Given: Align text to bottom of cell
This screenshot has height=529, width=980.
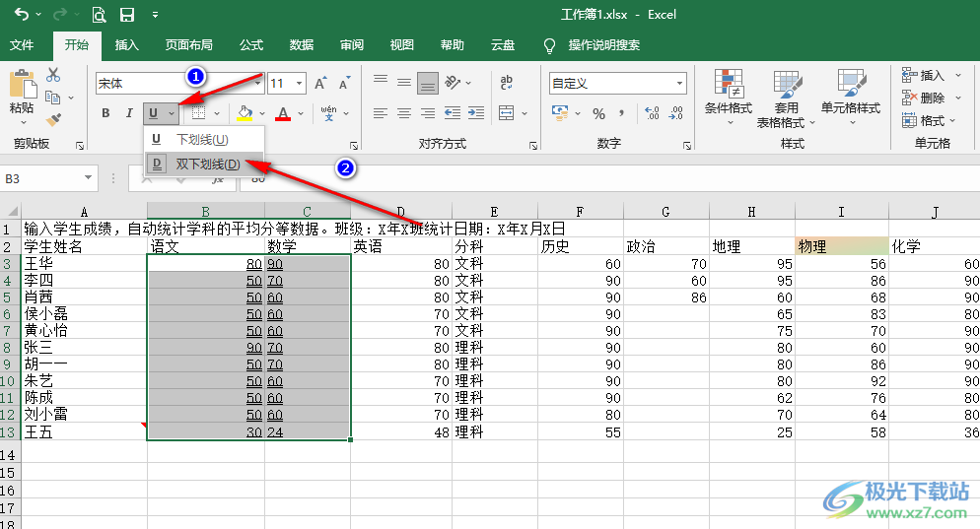Looking at the screenshot, I should (428, 83).
